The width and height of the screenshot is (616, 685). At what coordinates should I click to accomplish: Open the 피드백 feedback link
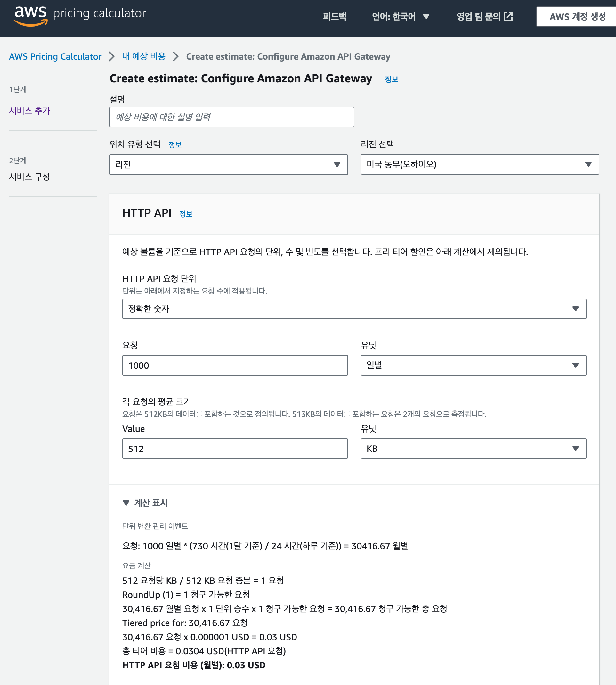(x=334, y=16)
